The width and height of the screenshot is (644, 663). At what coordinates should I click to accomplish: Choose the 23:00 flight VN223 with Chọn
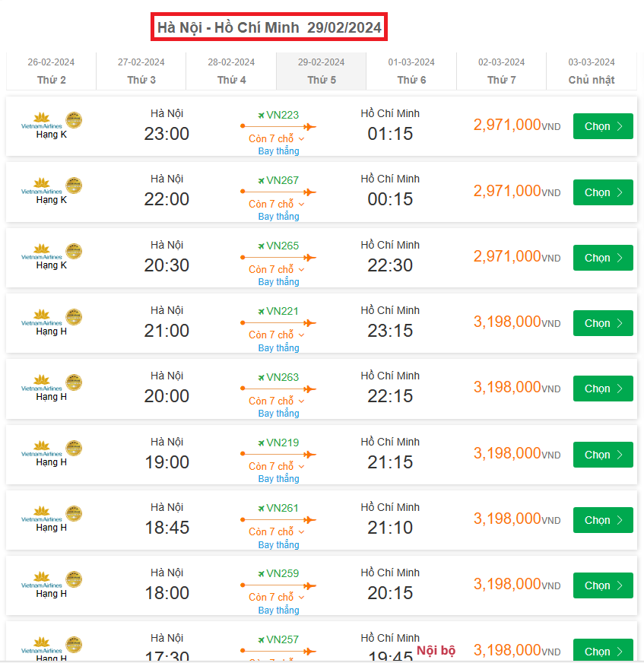603,127
